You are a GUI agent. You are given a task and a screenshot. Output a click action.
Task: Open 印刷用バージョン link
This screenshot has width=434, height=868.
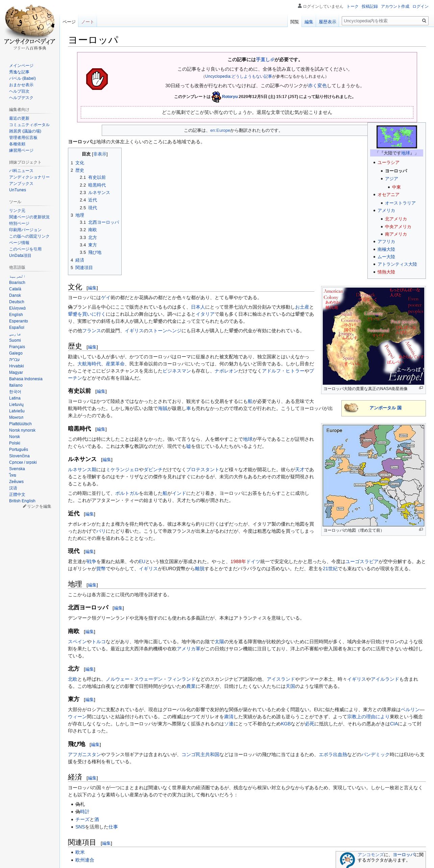[25, 230]
